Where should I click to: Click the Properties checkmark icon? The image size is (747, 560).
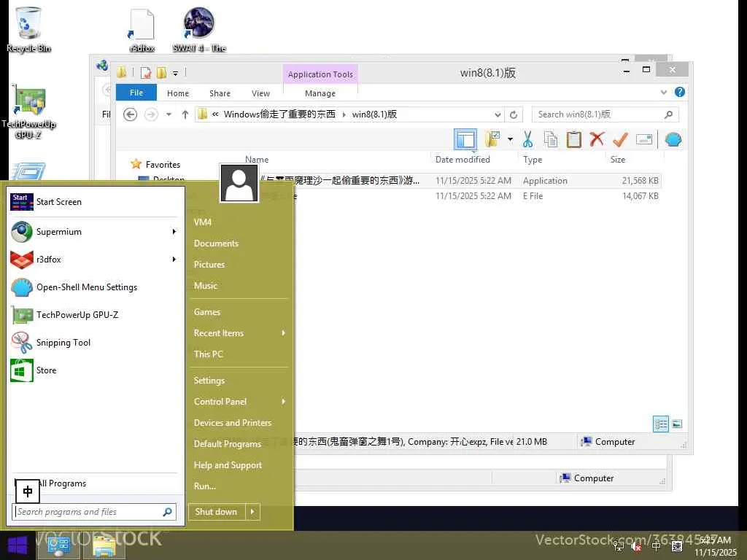pyautogui.click(x=620, y=139)
